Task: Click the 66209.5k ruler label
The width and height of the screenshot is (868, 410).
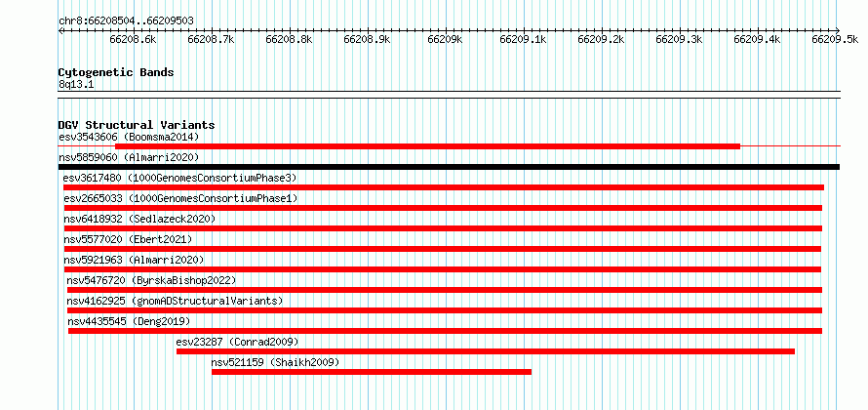Action: (x=836, y=39)
